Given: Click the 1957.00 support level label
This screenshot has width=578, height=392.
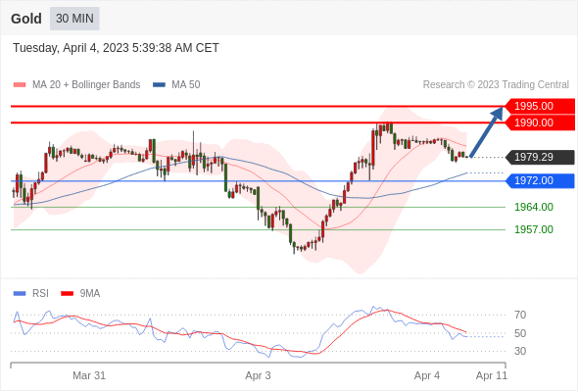Looking at the screenshot, I should [x=534, y=229].
